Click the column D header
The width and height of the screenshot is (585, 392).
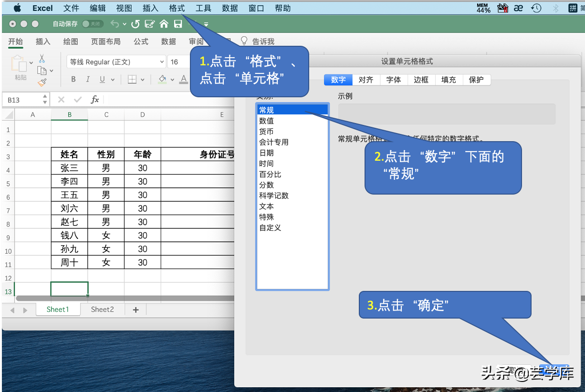143,114
